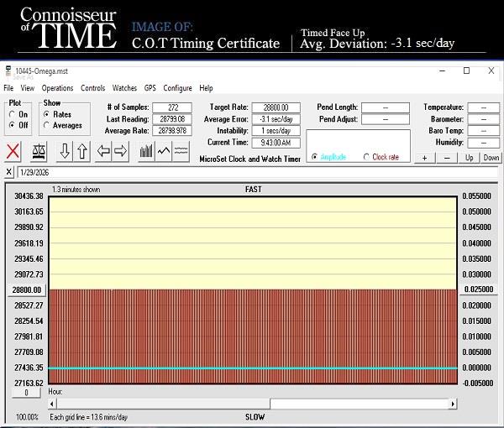Choose the Clock rate radio option
Screen dimensions: 504x428
pos(367,157)
